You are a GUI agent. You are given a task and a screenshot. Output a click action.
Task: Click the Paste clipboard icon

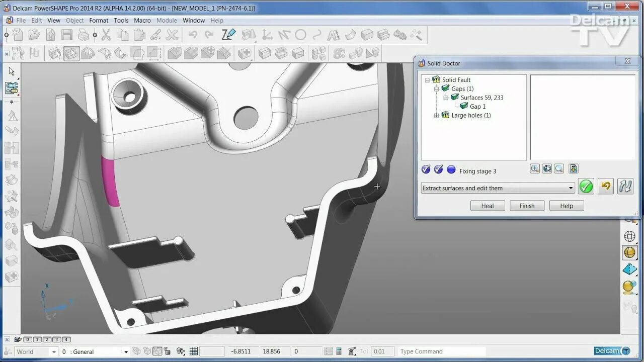point(139,35)
